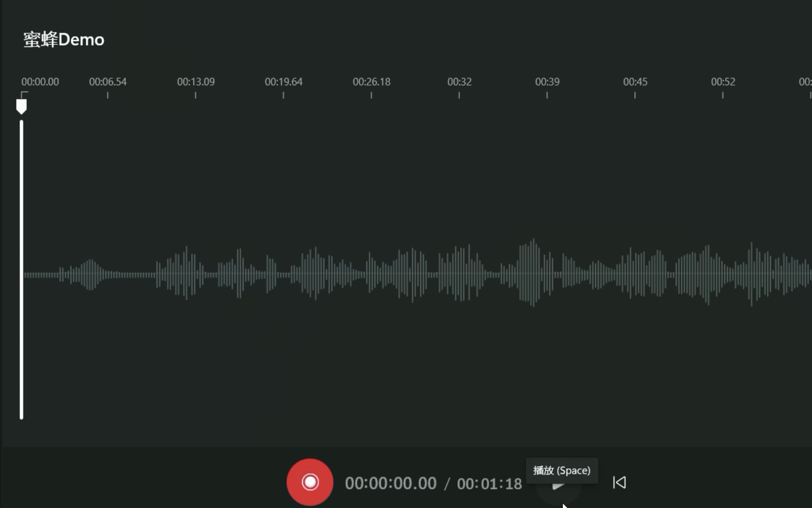Screen dimensions: 812x508
Task: Click the 00:13.09 timeline marker
Action: tap(196, 82)
